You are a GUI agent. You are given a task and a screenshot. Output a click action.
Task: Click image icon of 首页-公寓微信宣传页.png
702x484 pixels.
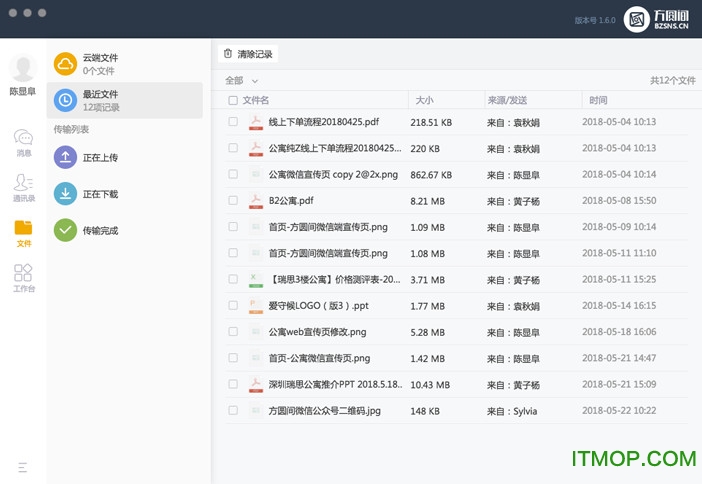tap(256, 358)
